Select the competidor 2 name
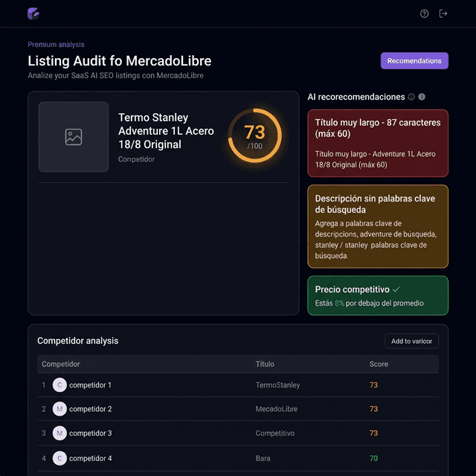The height and width of the screenshot is (476, 476). (91, 409)
